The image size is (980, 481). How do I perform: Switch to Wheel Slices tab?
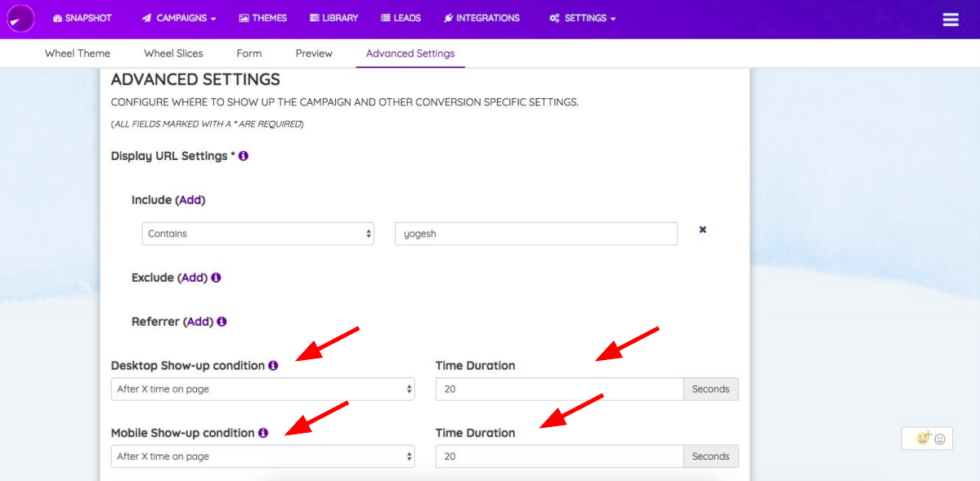pos(173,53)
